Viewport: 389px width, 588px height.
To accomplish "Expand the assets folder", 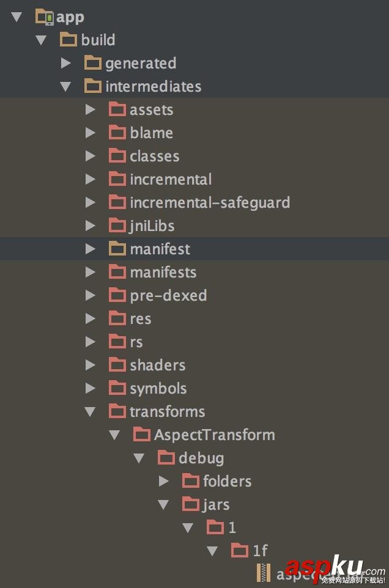I will click(x=90, y=109).
